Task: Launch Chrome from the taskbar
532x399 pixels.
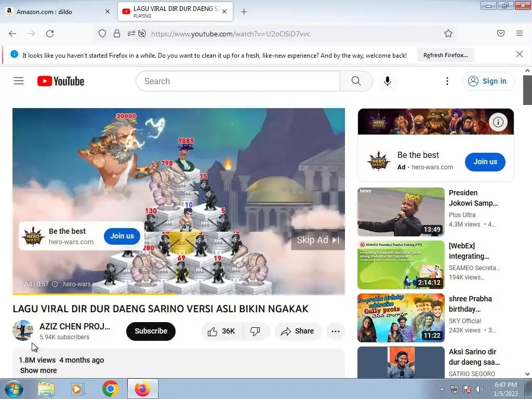Action: (x=110, y=389)
